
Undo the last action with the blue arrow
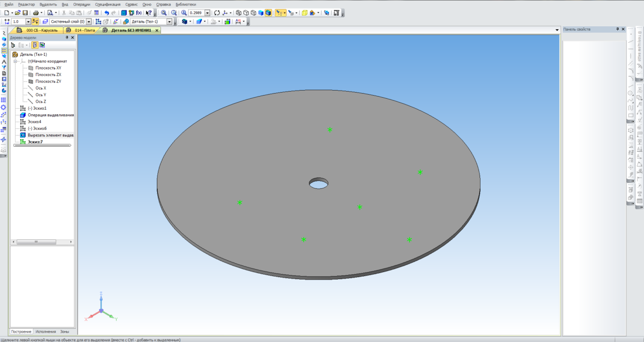107,13
